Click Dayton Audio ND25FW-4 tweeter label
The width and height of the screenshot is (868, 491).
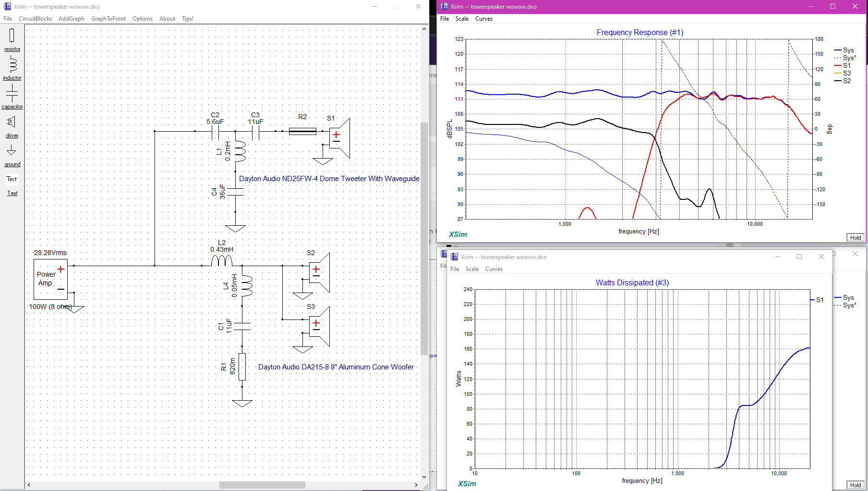(x=329, y=179)
